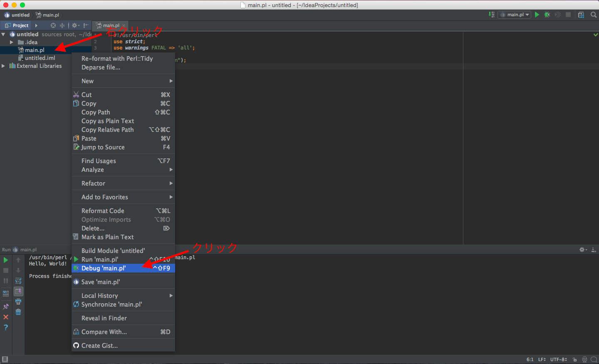Toggle the pin tab icon in Run panel
Screen dimensions: 599x364
(x=6, y=307)
